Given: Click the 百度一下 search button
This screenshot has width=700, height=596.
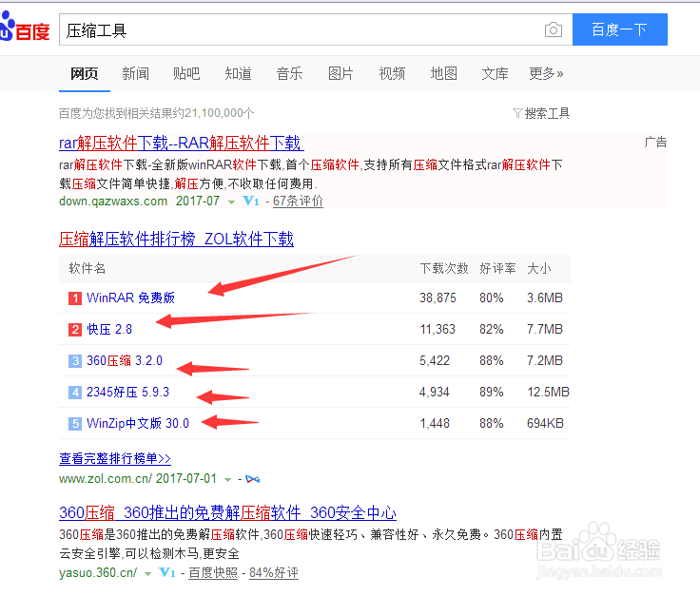Looking at the screenshot, I should [620, 29].
